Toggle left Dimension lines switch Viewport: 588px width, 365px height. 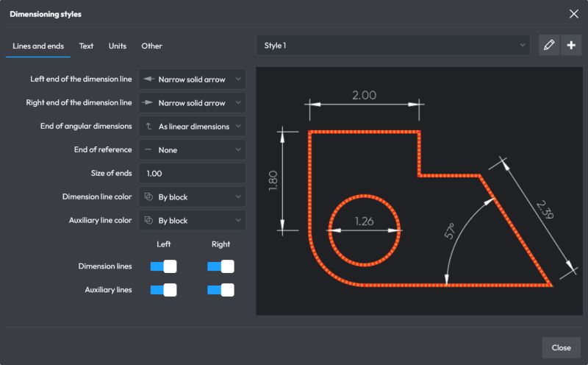pyautogui.click(x=163, y=266)
